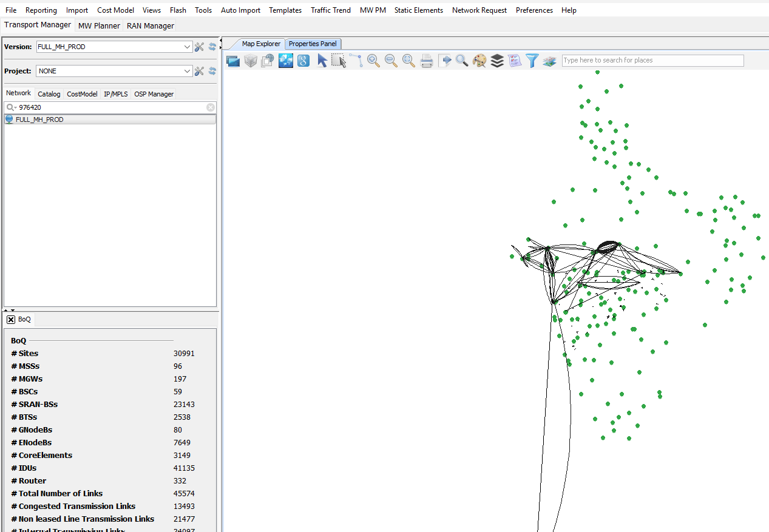This screenshot has width=769, height=532.
Task: Activate the rectangular selection tool
Action: (339, 61)
